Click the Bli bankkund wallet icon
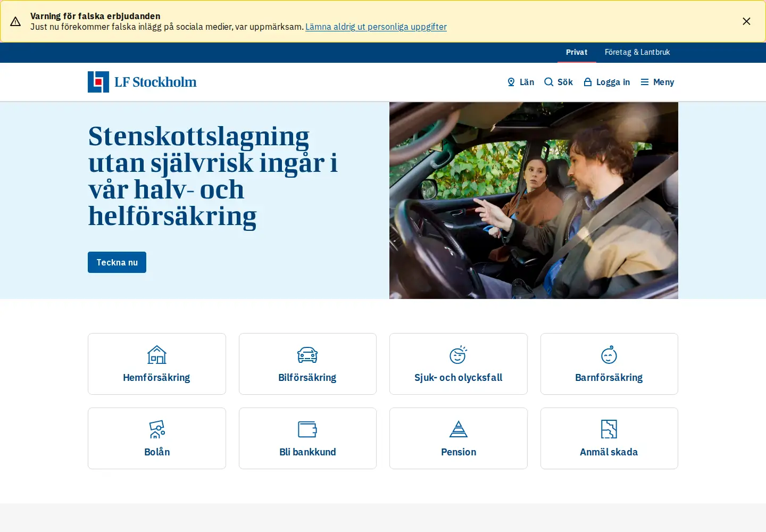766x532 pixels. [x=307, y=429]
